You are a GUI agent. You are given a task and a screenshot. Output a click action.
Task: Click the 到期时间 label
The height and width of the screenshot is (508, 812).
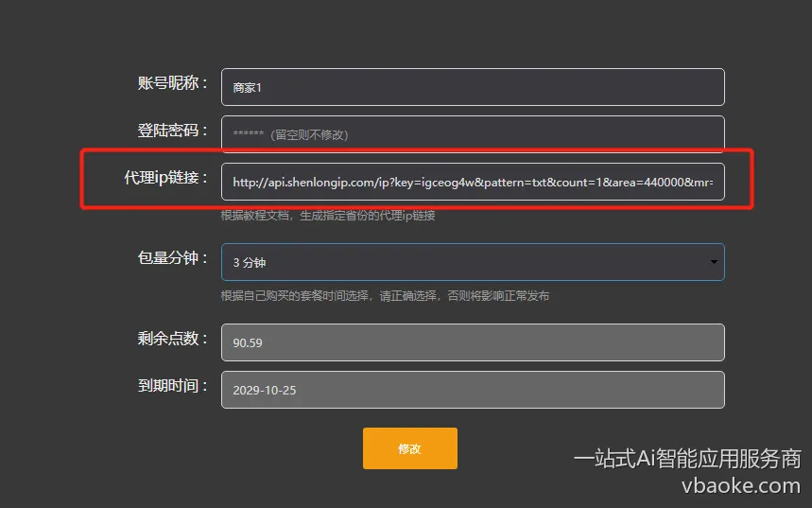(172, 386)
